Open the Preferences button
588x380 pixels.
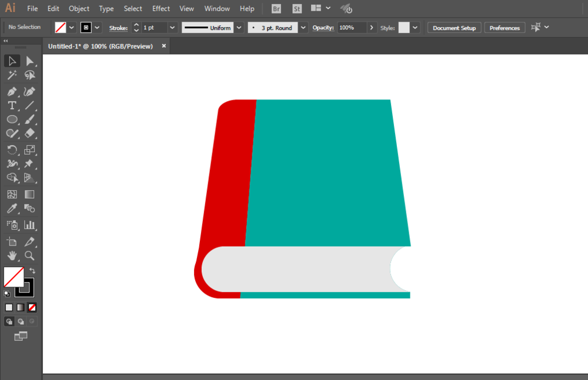505,28
